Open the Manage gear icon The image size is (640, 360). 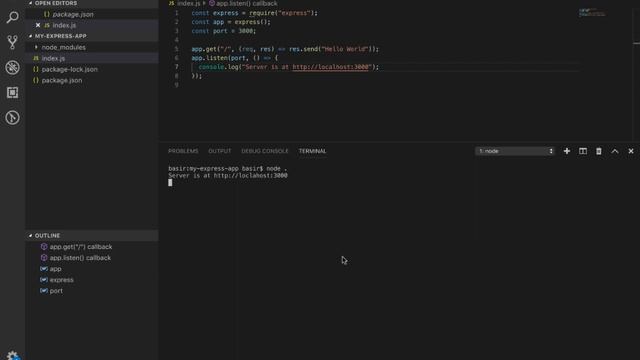(x=13, y=356)
